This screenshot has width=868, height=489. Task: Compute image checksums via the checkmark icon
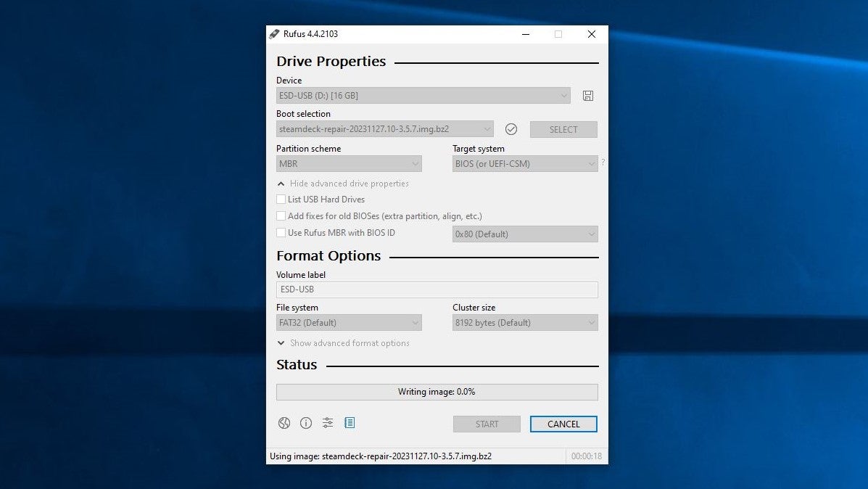pos(511,128)
